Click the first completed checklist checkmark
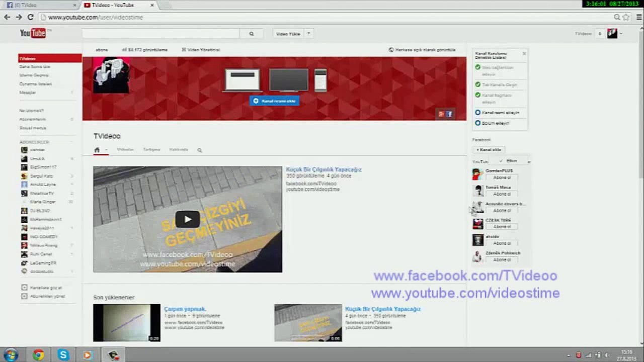Image resolution: width=644 pixels, height=362 pixels. 478,67
